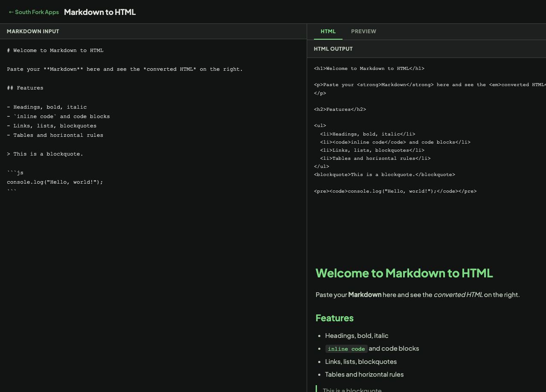Switch to the HTML tab
The image size is (546, 392).
(x=328, y=32)
